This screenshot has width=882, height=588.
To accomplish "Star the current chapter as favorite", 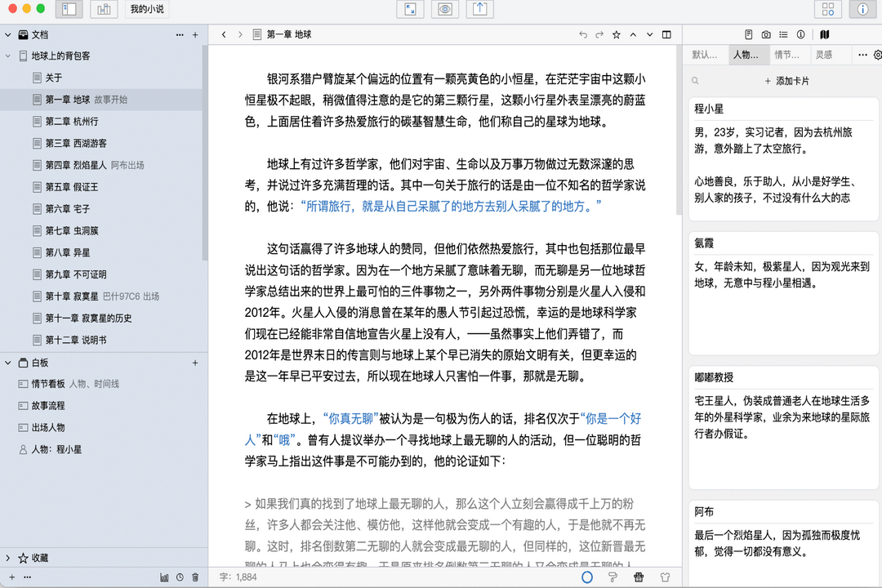I will tap(617, 35).
